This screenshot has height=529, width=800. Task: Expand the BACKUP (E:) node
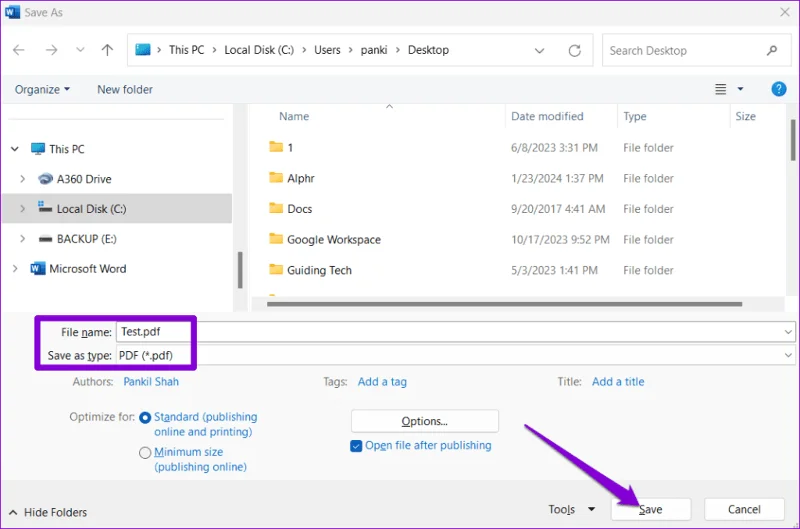(x=22, y=239)
